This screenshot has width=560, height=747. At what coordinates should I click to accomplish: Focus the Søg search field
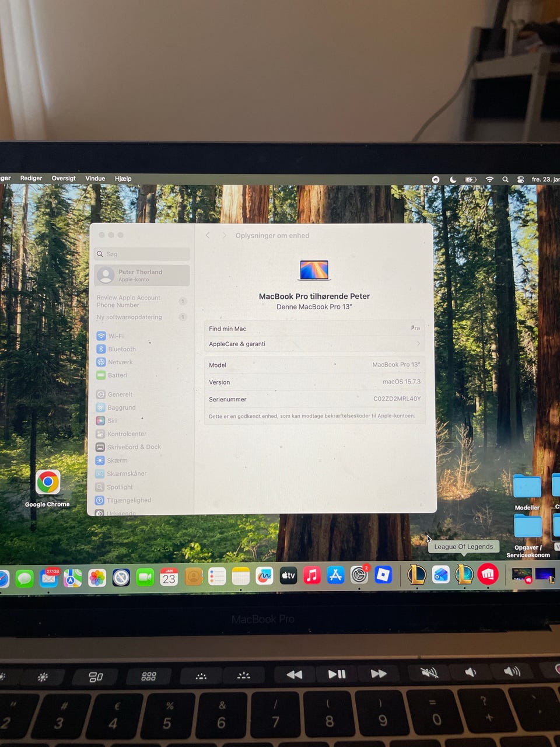[x=142, y=254]
